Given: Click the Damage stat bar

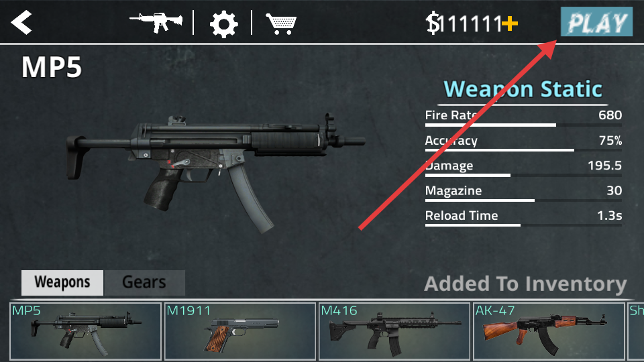Looking at the screenshot, I should coord(523,175).
